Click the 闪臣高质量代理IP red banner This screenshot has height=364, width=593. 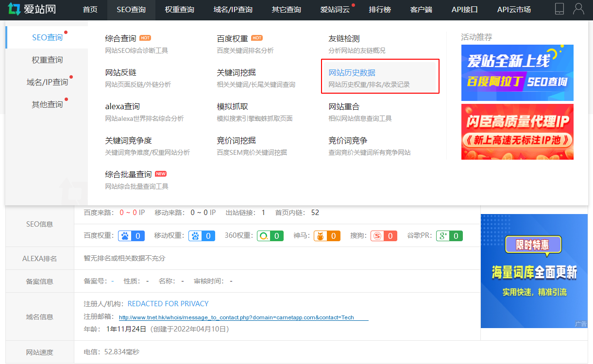point(517,132)
